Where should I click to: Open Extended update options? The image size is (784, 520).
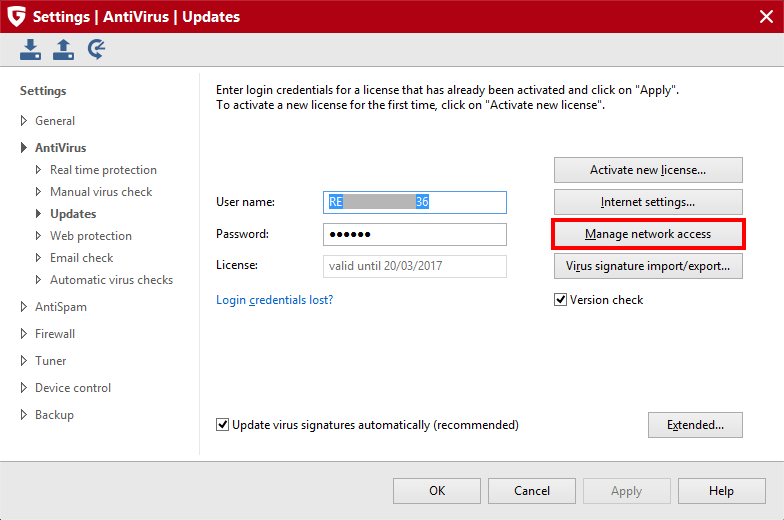(696, 425)
